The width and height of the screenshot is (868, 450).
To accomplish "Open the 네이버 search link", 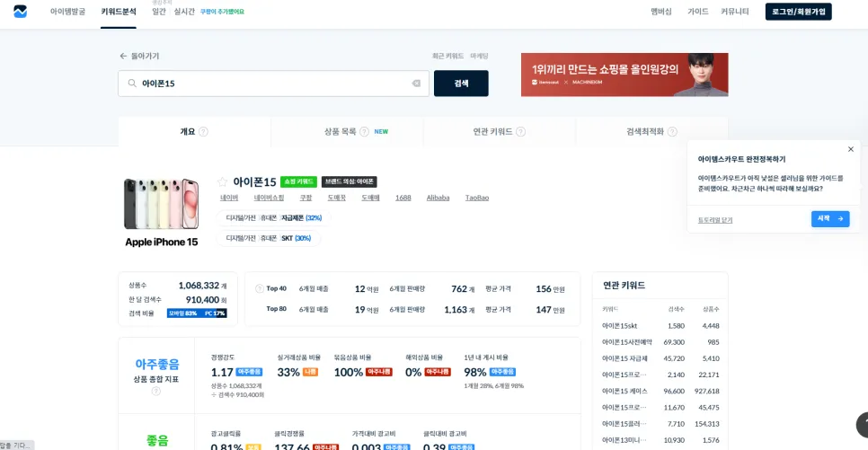I will [229, 198].
